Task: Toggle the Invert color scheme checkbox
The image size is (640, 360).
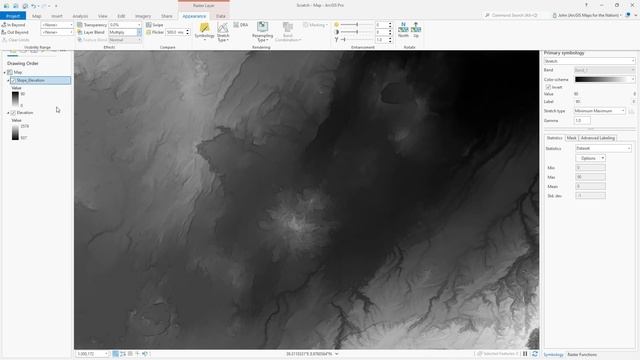Action: click(548, 87)
